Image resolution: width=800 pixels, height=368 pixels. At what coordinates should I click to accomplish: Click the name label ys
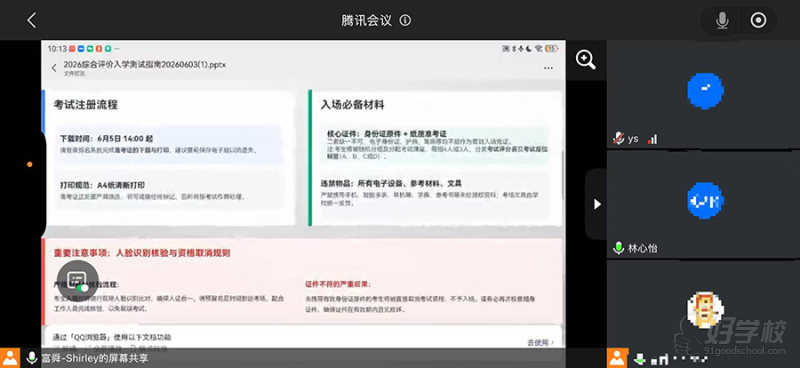(633, 138)
